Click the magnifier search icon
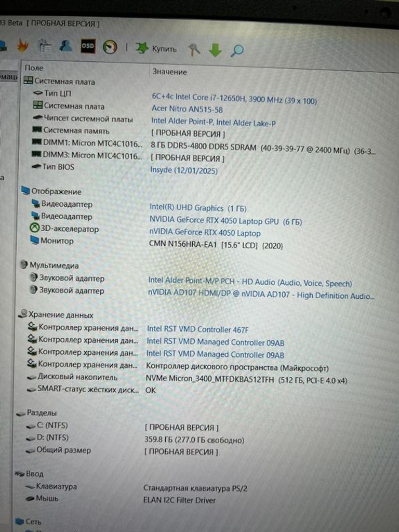The height and width of the screenshot is (532, 399). (x=237, y=50)
